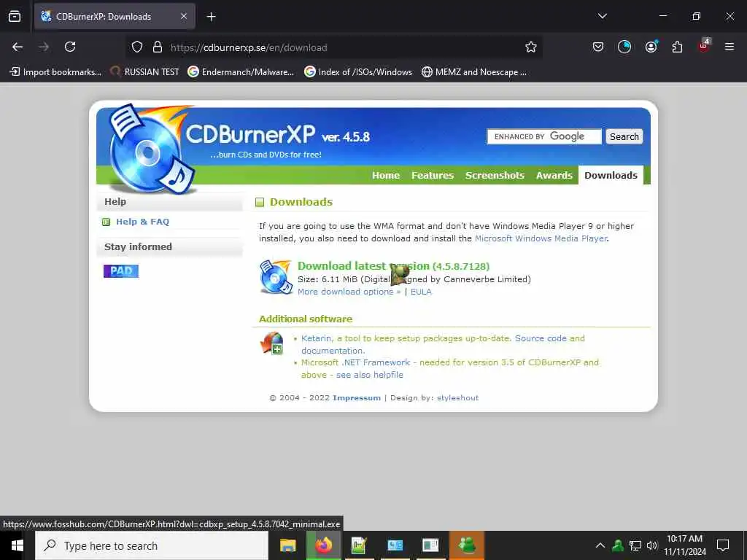Click the taskbar search box
747x560 pixels.
pos(152,545)
